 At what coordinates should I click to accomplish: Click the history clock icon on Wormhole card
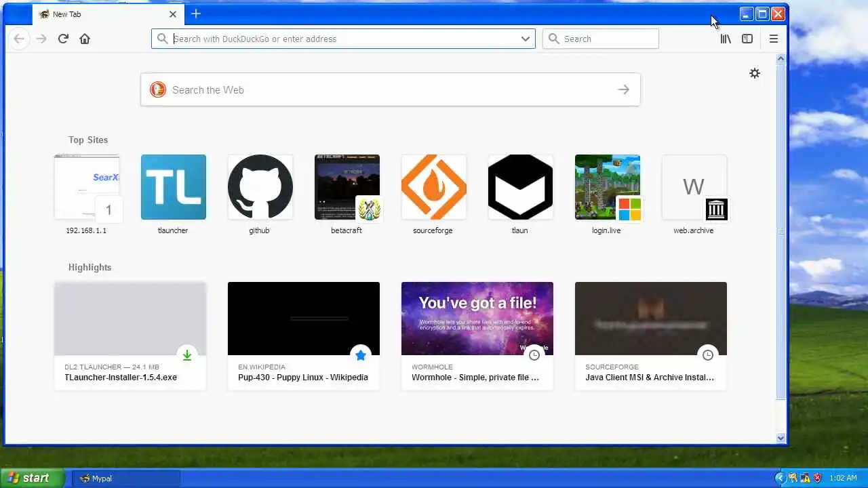[x=534, y=355]
